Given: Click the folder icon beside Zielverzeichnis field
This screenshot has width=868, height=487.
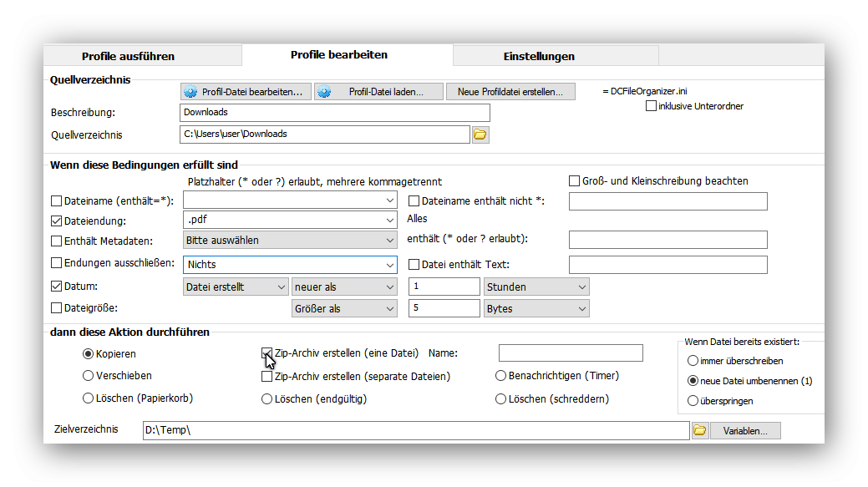Looking at the screenshot, I should click(x=699, y=430).
